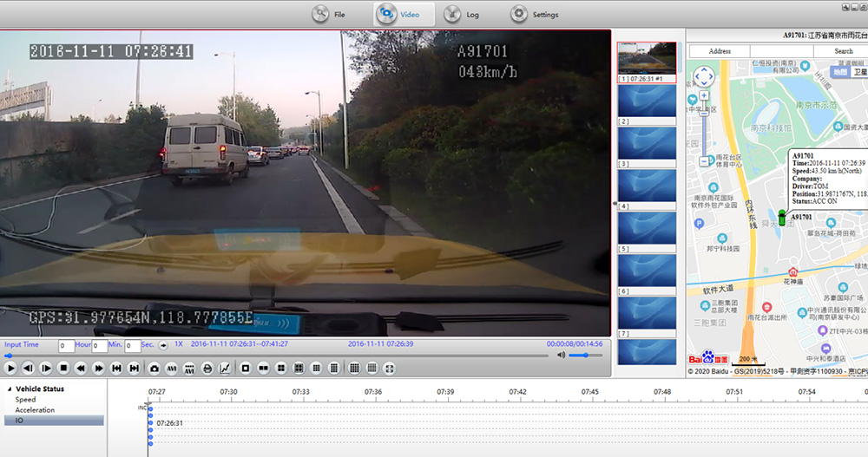Switch to single-window video layout
Image resolution: width=868 pixels, height=457 pixels.
(x=246, y=368)
